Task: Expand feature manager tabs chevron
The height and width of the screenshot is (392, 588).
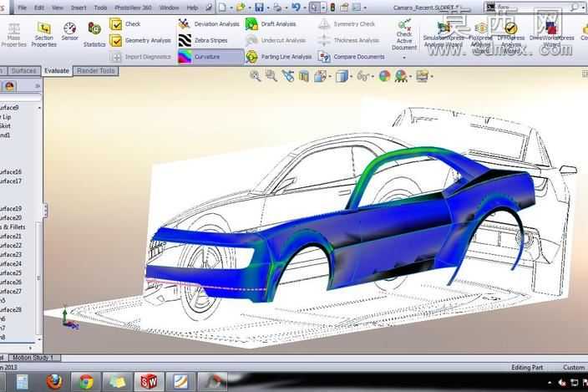Action: coord(38,86)
